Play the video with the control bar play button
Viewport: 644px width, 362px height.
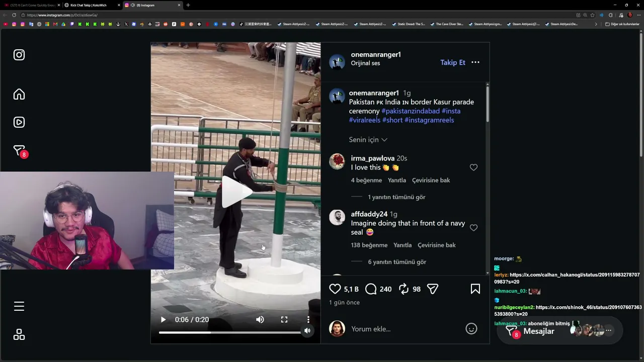[x=163, y=320]
